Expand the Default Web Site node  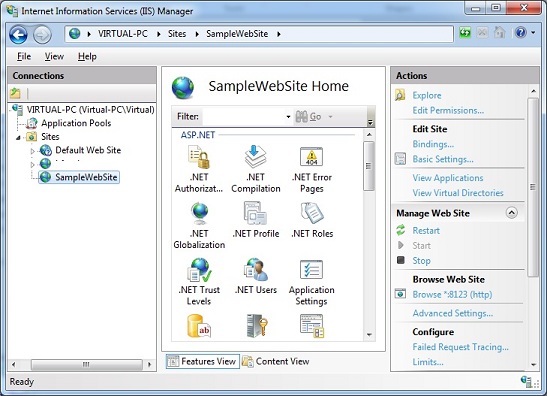(32, 151)
